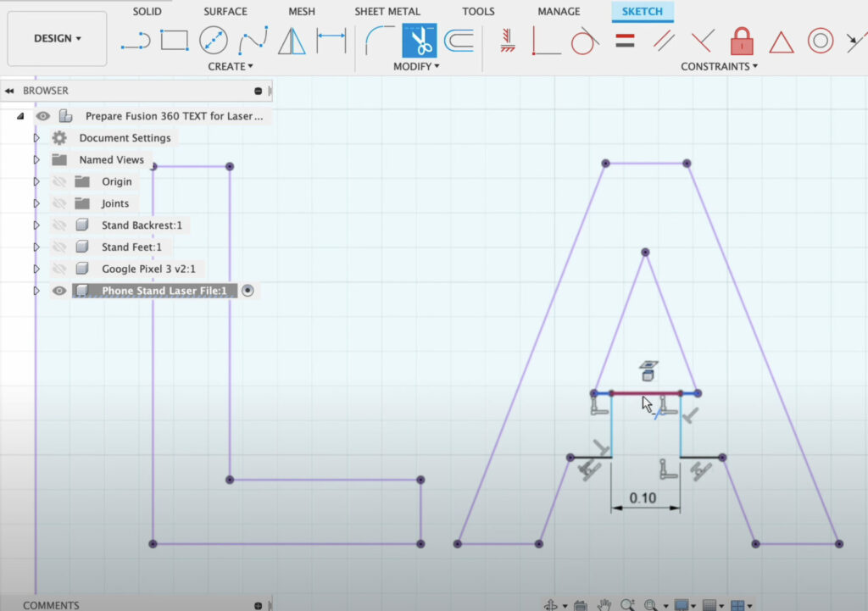The width and height of the screenshot is (868, 611).
Task: Open the DESIGN workspace dropdown
Action: tap(57, 39)
